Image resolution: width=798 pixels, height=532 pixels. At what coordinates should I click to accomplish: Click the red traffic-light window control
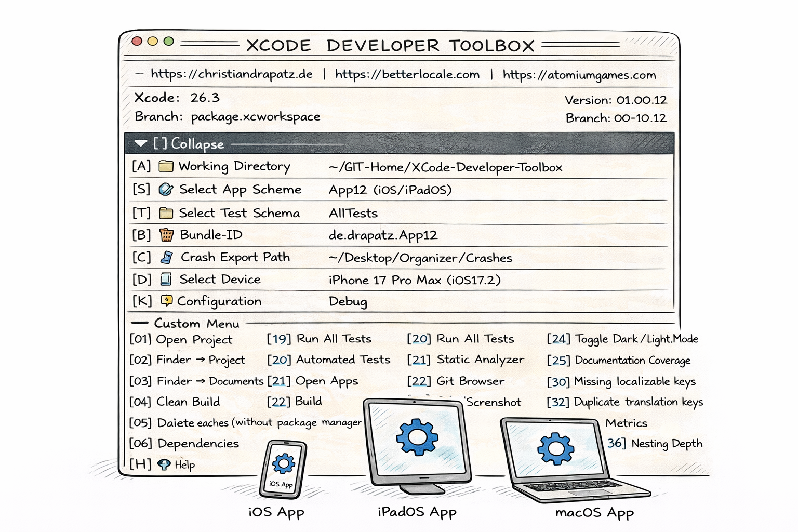(137, 40)
